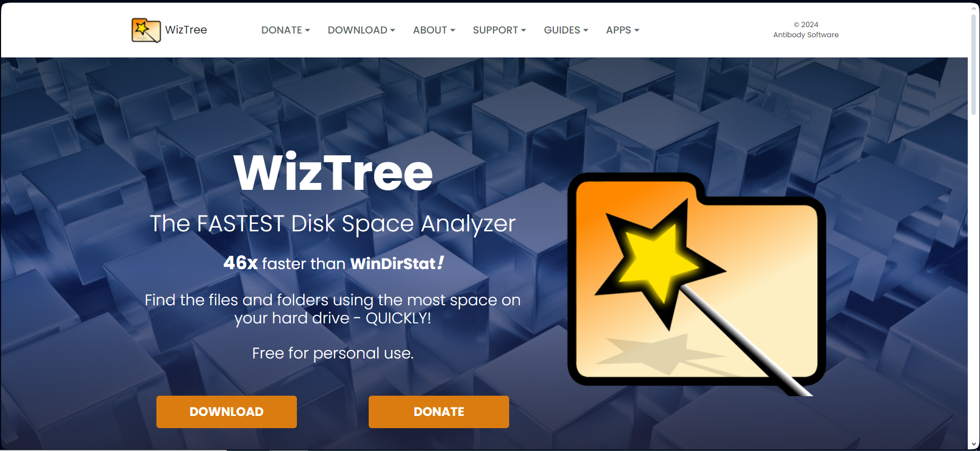Open the APPS menu
This screenshot has height=451, width=980.
point(622,30)
